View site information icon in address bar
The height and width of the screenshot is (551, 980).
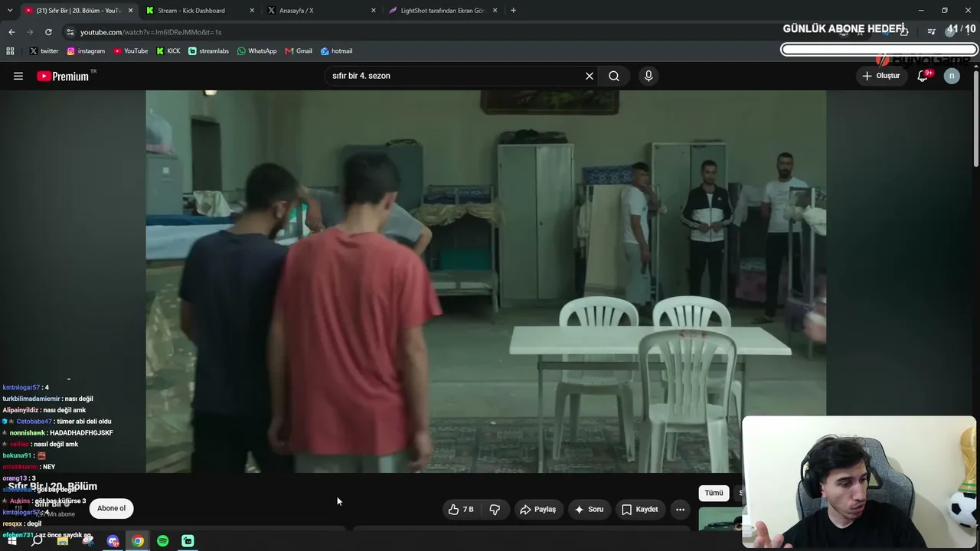click(70, 32)
